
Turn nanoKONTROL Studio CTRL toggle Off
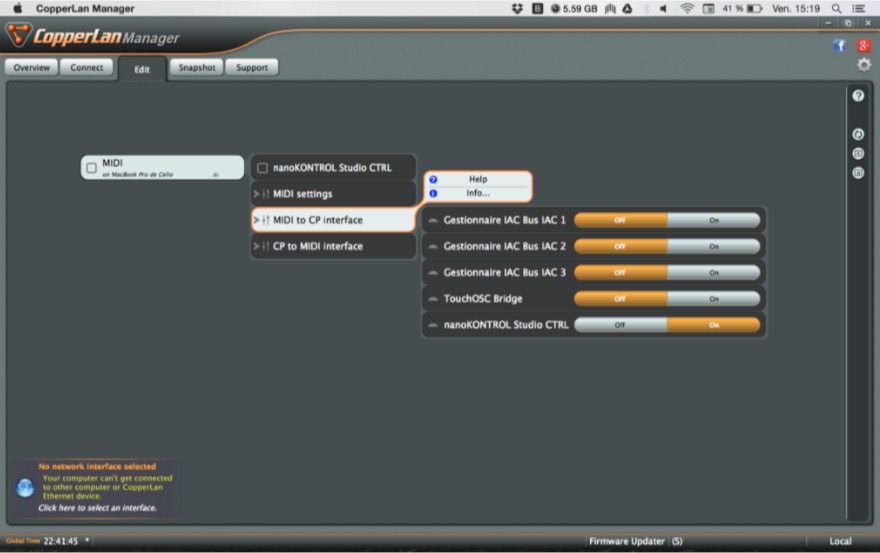coord(620,325)
